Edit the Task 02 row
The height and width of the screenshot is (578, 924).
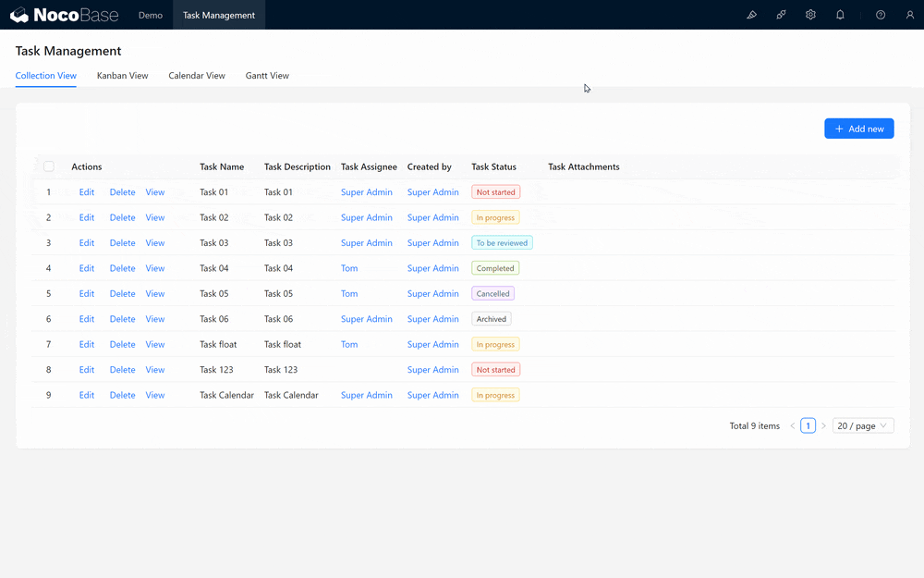click(x=87, y=217)
